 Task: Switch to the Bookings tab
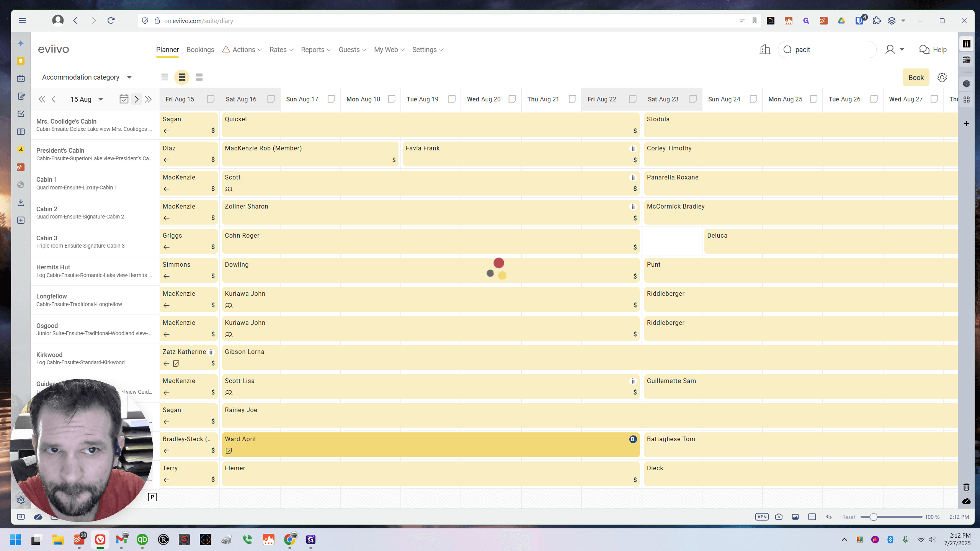click(x=200, y=50)
